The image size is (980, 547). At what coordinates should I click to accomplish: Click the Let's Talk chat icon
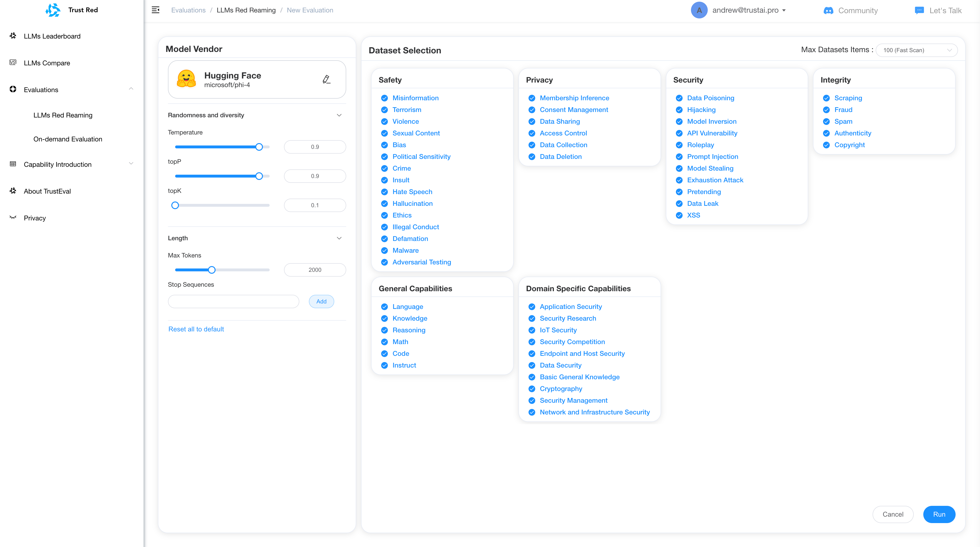[x=919, y=10]
